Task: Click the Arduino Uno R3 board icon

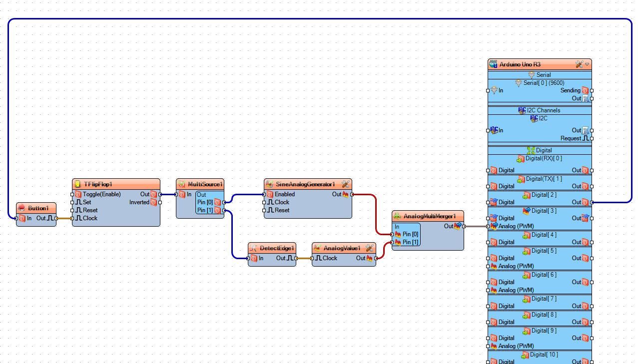Action: click(493, 64)
